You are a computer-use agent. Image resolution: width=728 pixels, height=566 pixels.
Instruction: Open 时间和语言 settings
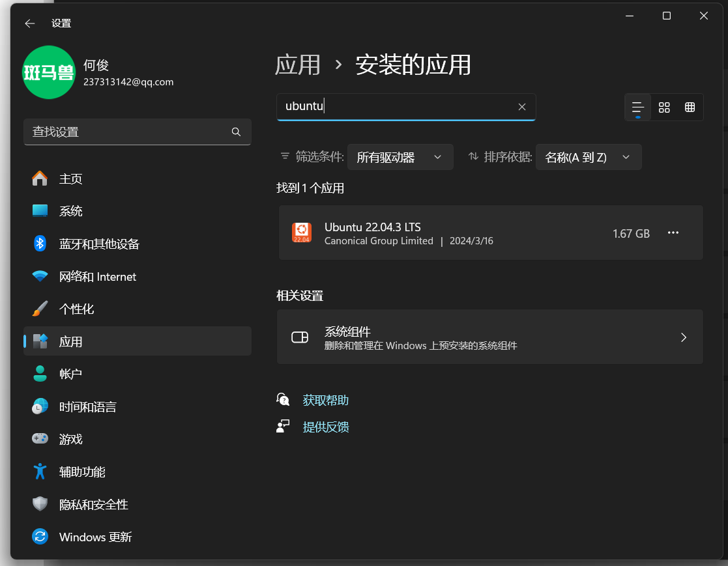(138, 407)
